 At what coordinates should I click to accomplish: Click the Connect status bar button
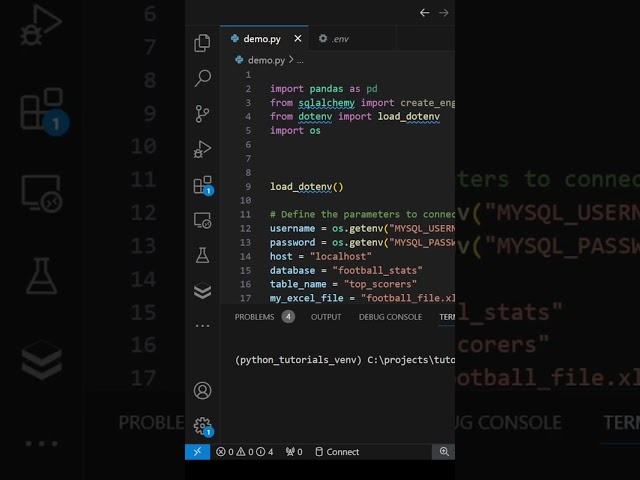[x=337, y=452]
